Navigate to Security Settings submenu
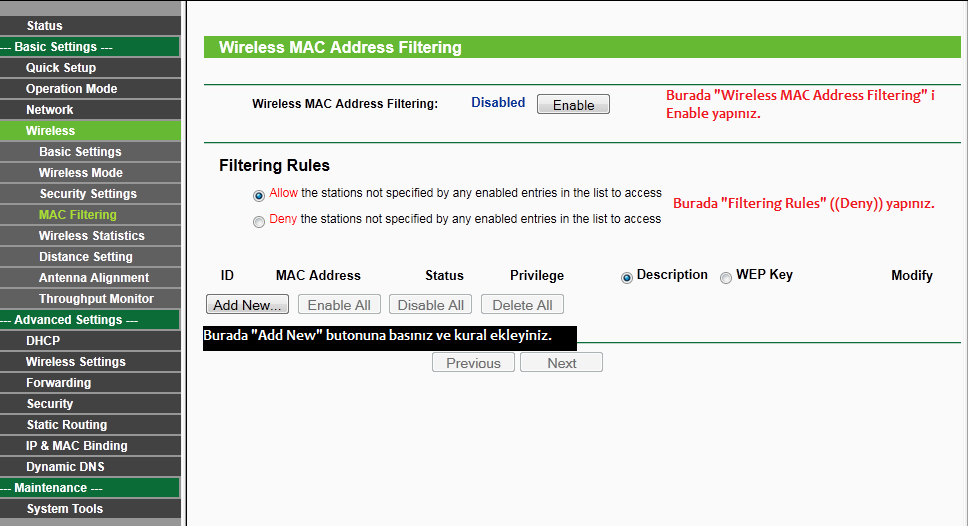The height and width of the screenshot is (526, 968). pyautogui.click(x=88, y=194)
